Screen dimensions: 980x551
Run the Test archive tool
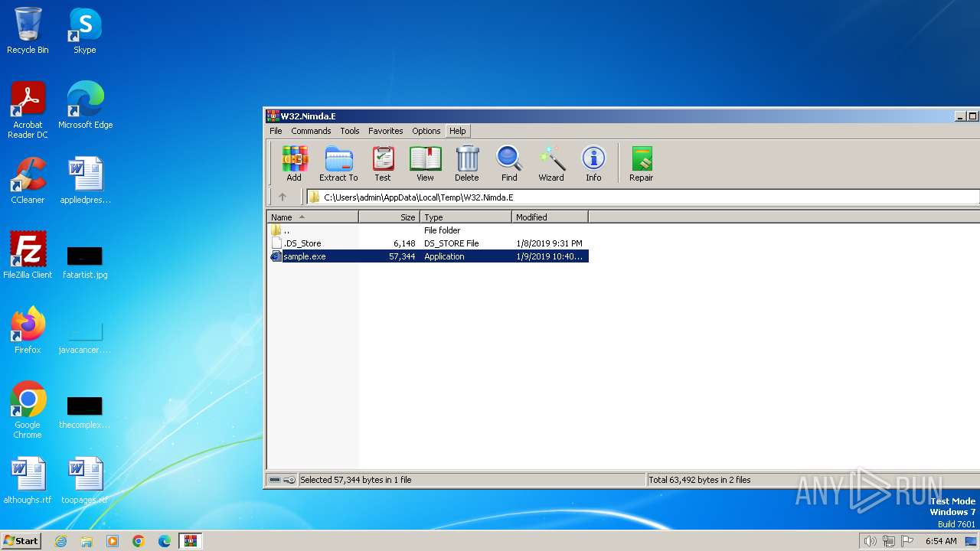click(383, 164)
